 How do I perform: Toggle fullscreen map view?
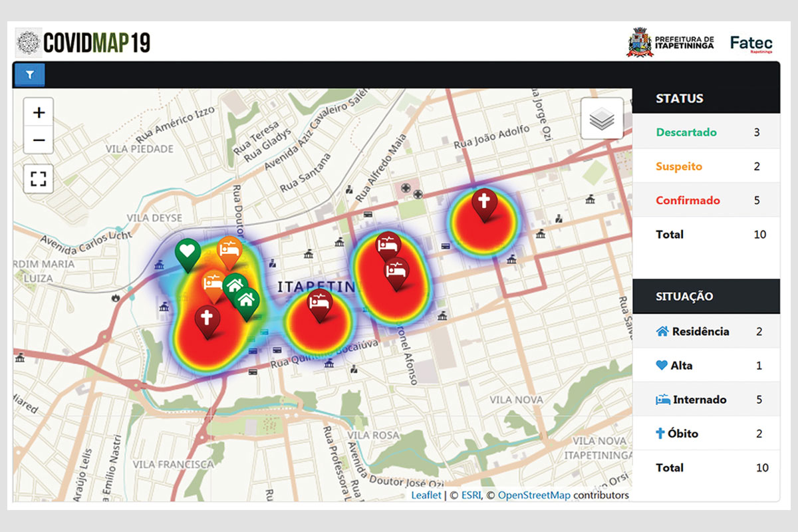coord(39,178)
